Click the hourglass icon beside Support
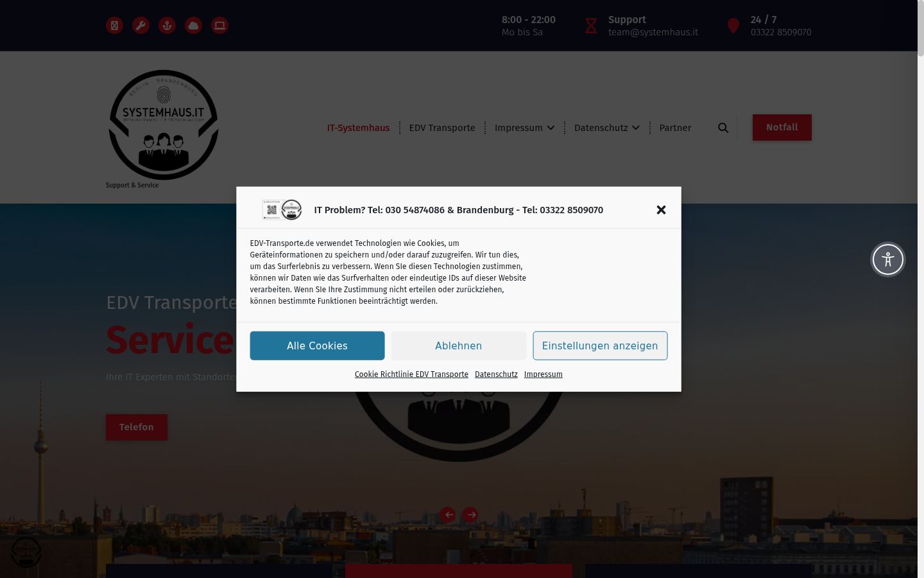 [591, 26]
